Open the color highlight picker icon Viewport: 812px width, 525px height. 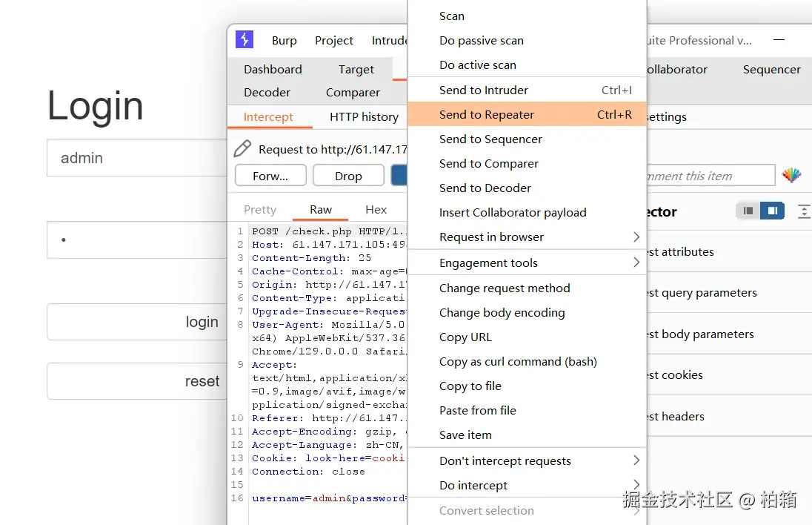(x=791, y=175)
